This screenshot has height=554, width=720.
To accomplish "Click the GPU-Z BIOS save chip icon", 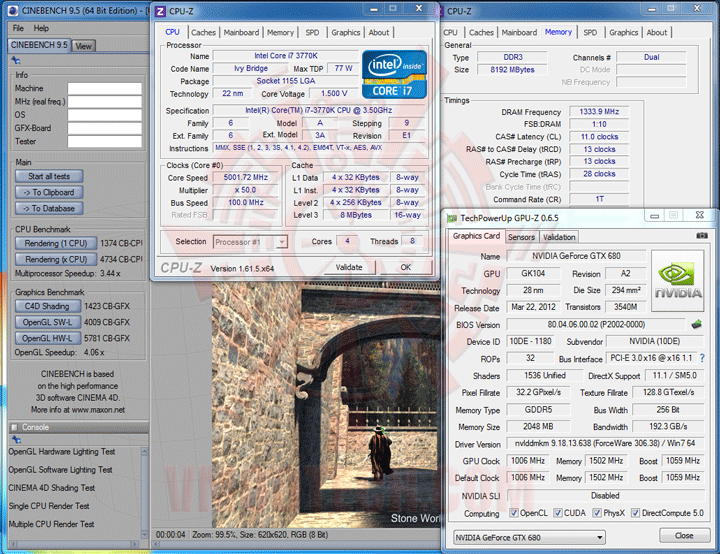I will pyautogui.click(x=697, y=324).
